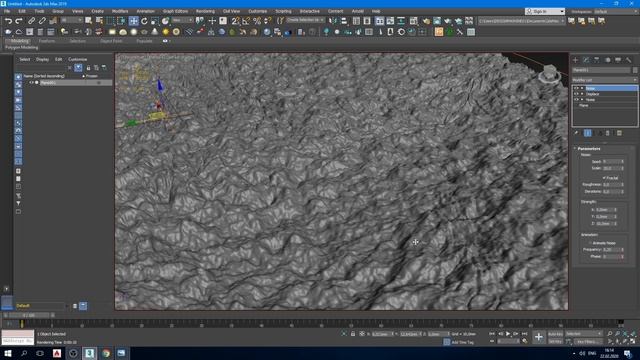The width and height of the screenshot is (640, 360).
Task: Open the Create command panel tab
Action: 576,60
